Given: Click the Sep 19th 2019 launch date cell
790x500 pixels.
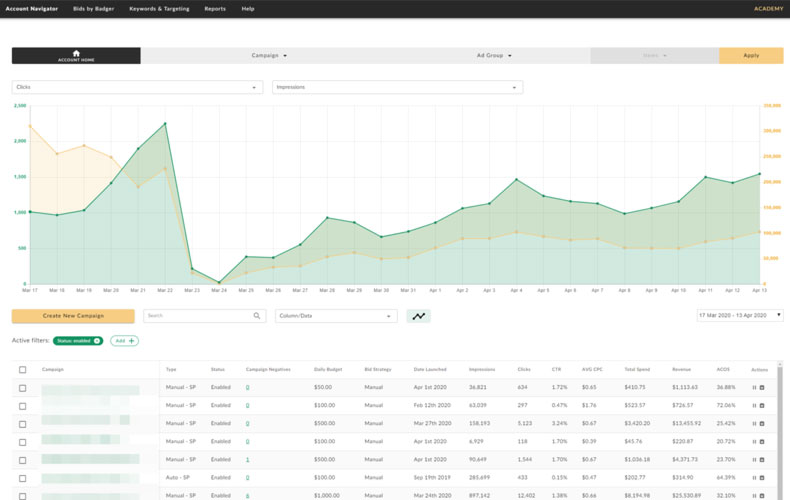Looking at the screenshot, I should tap(432, 477).
